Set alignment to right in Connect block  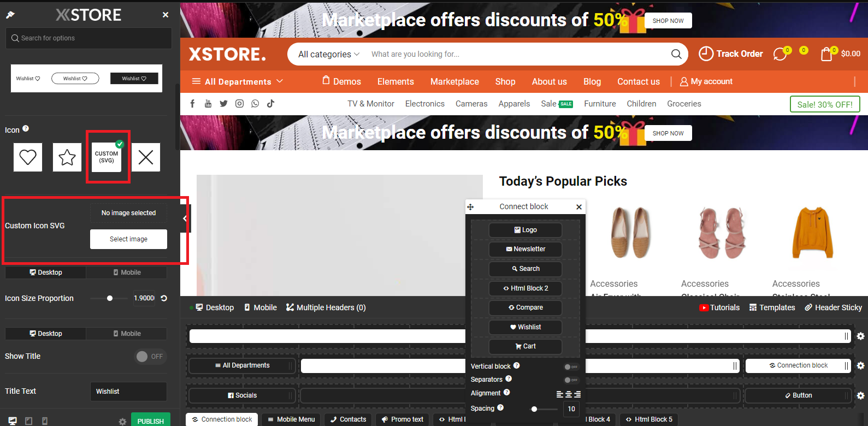point(577,394)
